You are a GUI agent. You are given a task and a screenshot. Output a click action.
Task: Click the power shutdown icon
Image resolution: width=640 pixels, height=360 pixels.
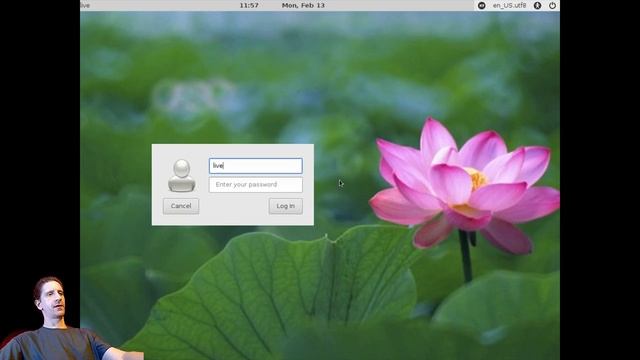tap(552, 5)
